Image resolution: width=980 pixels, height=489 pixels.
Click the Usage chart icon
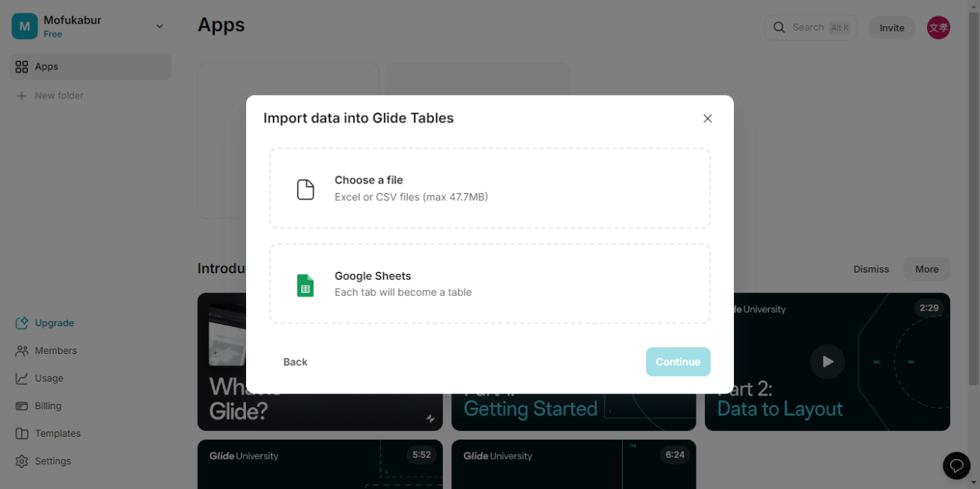(22, 379)
